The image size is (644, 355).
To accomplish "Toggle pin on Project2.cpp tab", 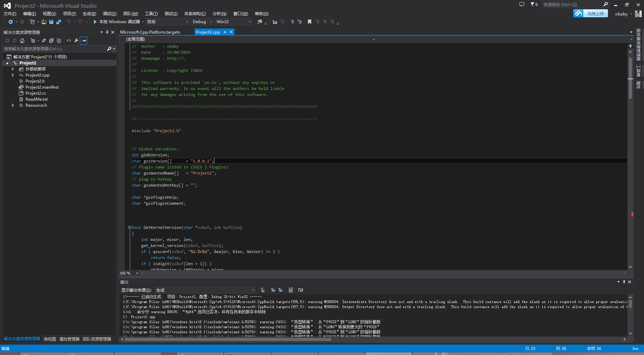I will [x=225, y=32].
